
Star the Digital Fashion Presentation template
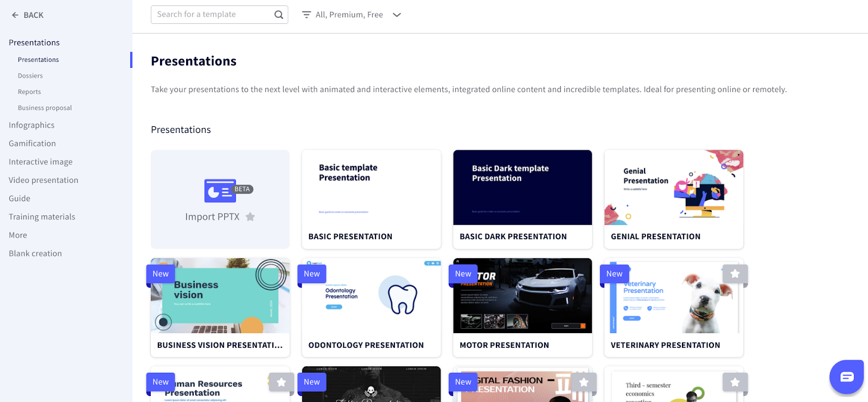pyautogui.click(x=584, y=382)
